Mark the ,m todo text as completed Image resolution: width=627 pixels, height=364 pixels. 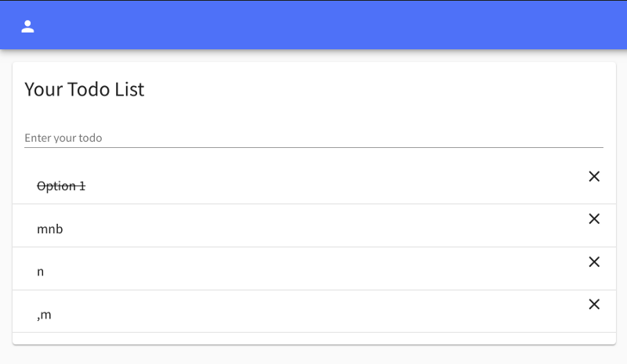pos(44,315)
